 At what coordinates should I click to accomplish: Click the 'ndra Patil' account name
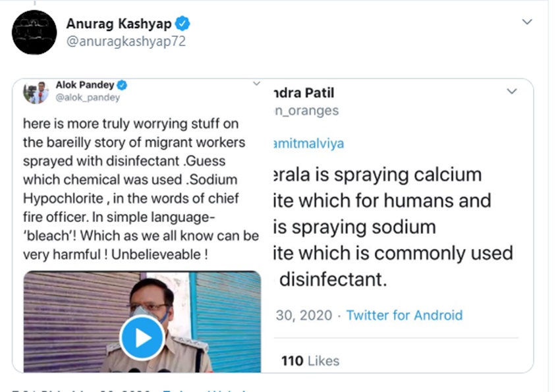click(x=302, y=93)
